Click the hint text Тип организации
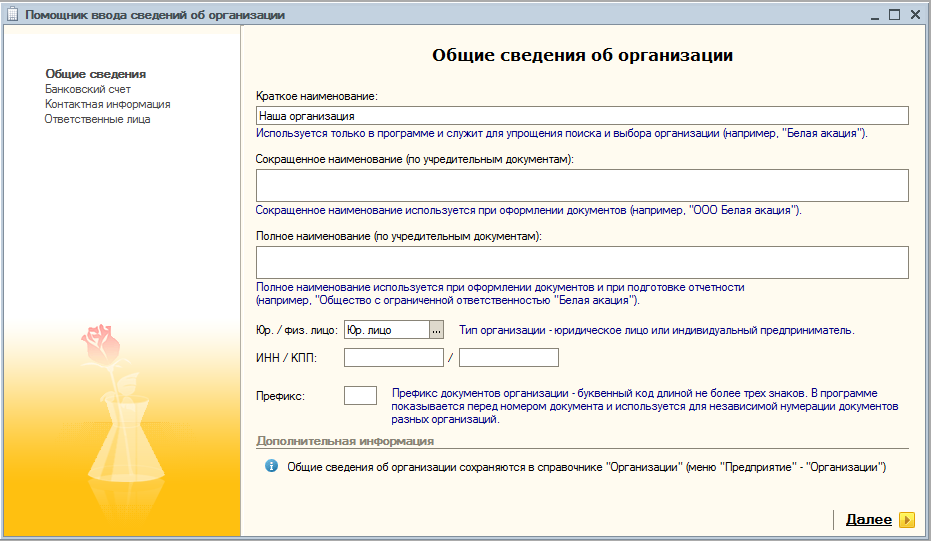Viewport: 931px width, 541px height. click(657, 330)
